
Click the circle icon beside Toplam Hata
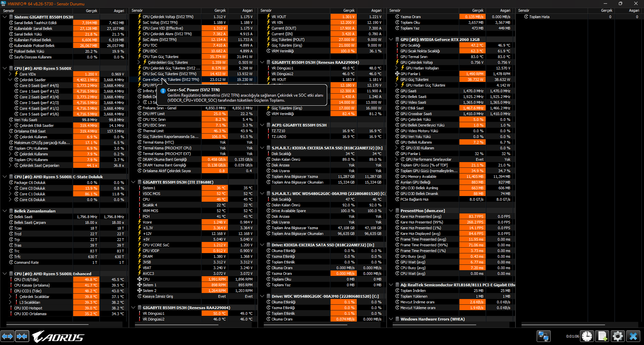pyautogui.click(x=526, y=17)
